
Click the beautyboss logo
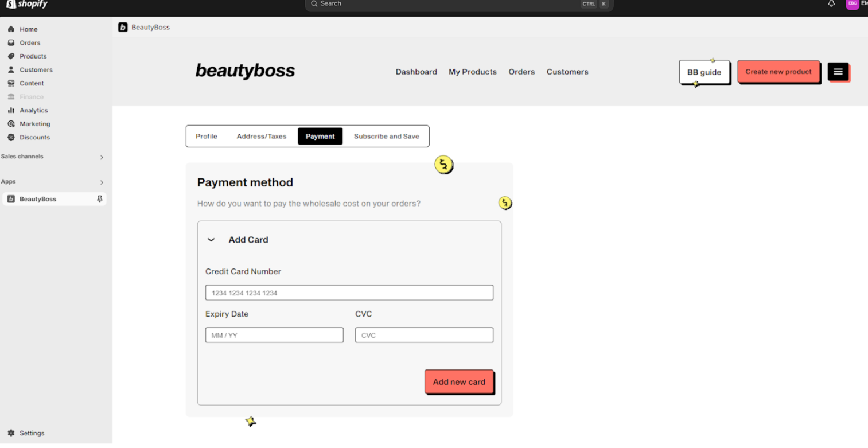pyautogui.click(x=245, y=71)
